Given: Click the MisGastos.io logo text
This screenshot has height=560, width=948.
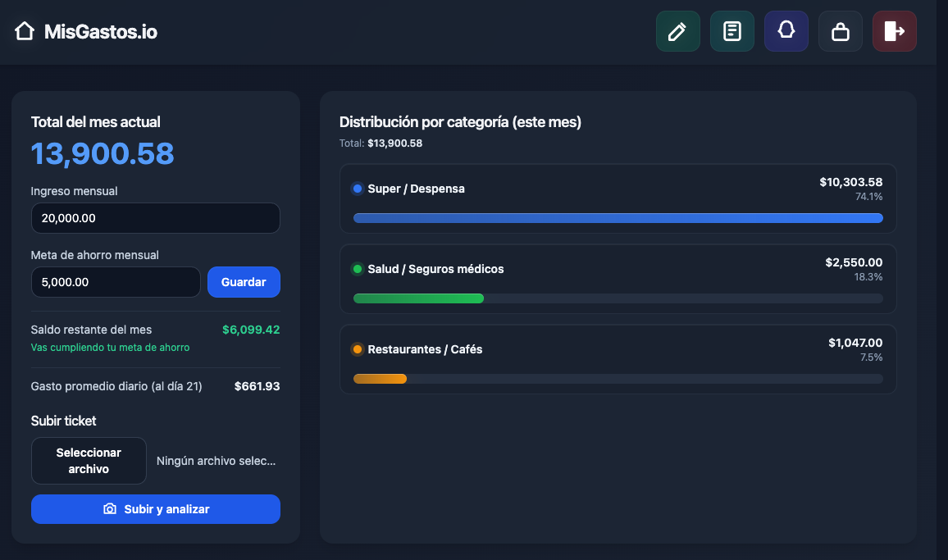Looking at the screenshot, I should (x=100, y=32).
